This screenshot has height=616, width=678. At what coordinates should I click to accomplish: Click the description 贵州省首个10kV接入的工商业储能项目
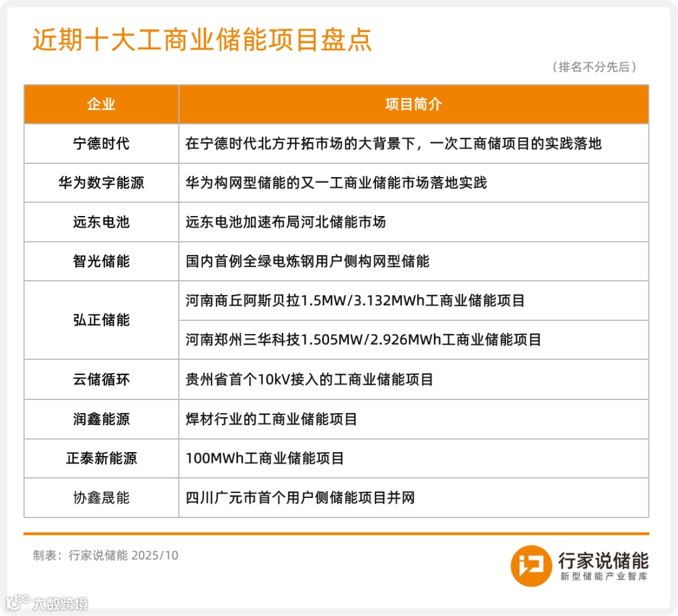309,379
